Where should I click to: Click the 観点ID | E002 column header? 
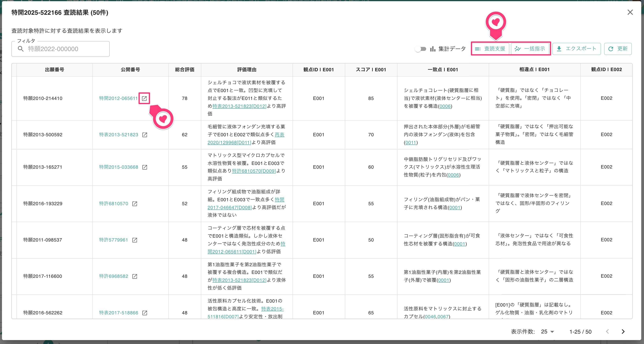[x=606, y=70]
